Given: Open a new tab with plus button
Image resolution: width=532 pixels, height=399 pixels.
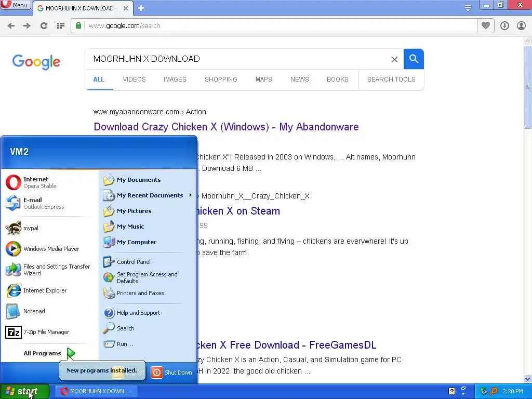Looking at the screenshot, I should [x=141, y=8].
